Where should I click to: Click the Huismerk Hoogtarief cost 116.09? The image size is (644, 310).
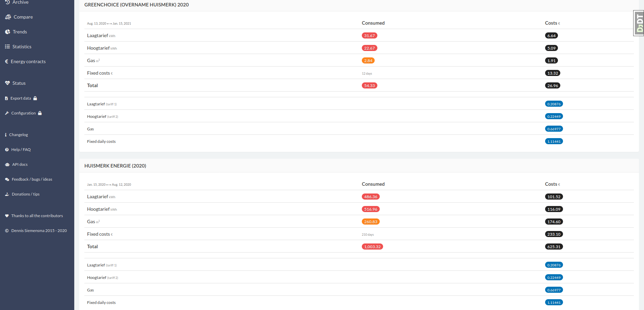click(x=554, y=209)
